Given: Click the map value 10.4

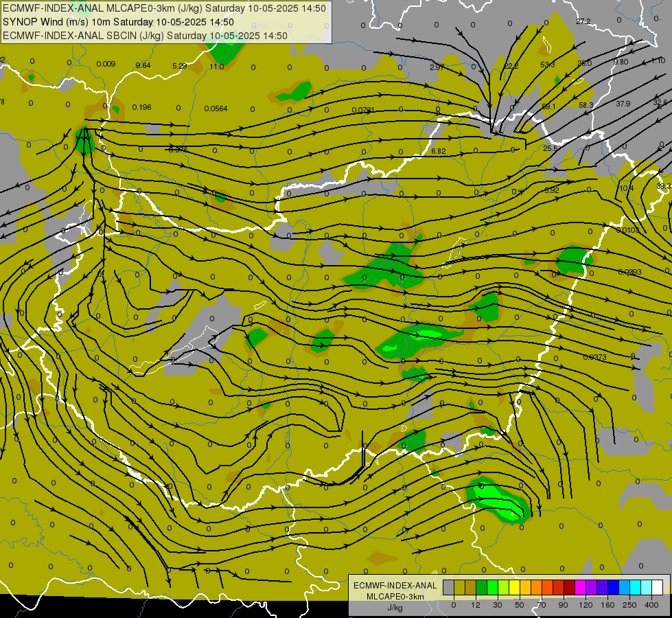Looking at the screenshot, I should 626,188.
